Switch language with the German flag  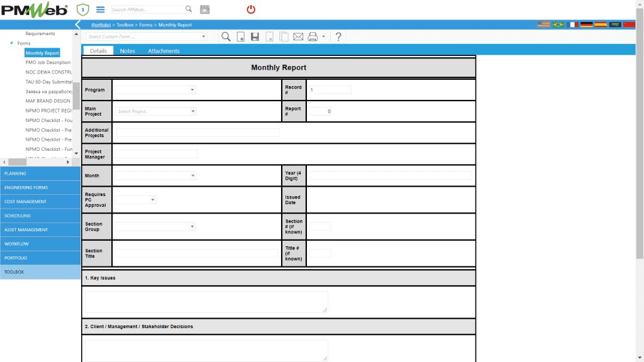pyautogui.click(x=586, y=25)
